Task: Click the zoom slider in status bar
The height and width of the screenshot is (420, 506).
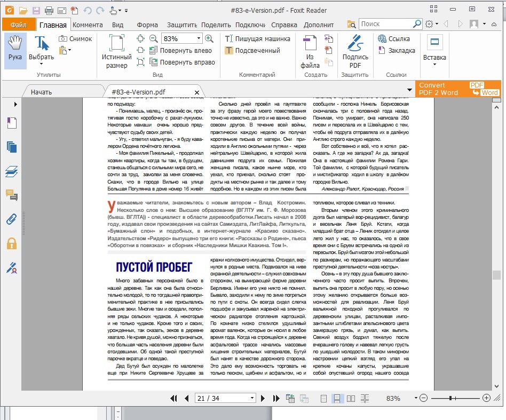Action: pyautogui.click(x=452, y=398)
